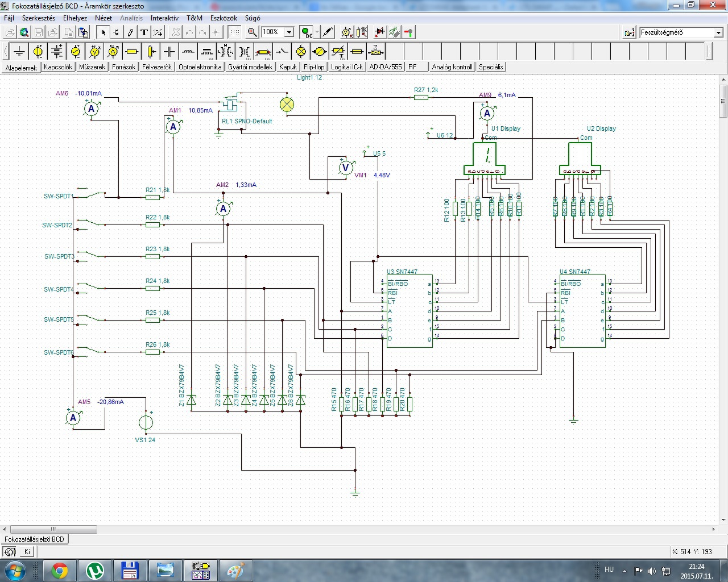This screenshot has width=728, height=582.
Task: Select the text tool (T) icon
Action: 144,32
